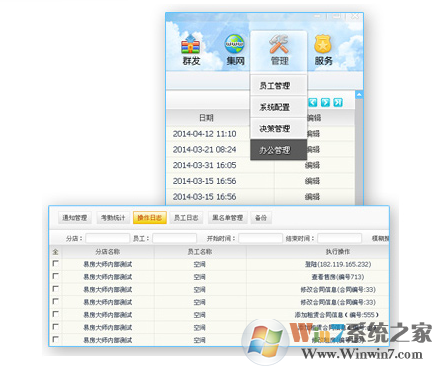Viewport: 439px width, 368px height.
Task: Switch to the 操作日志 tab
Action: [150, 218]
